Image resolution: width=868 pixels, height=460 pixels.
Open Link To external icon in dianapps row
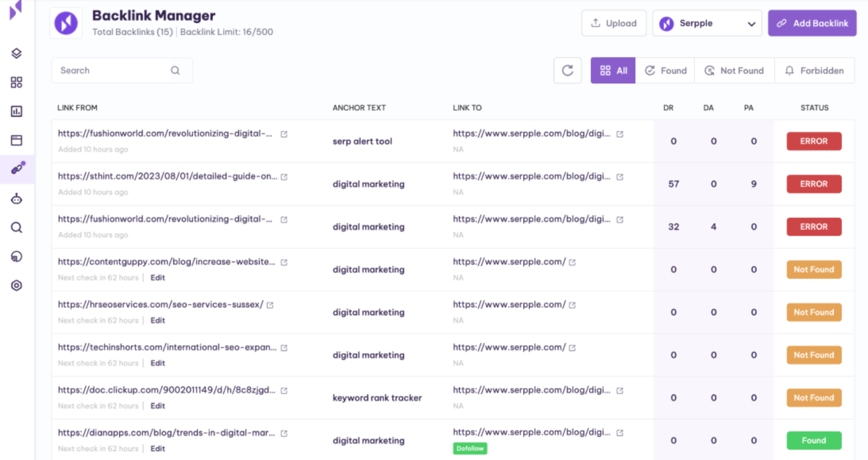click(x=620, y=433)
